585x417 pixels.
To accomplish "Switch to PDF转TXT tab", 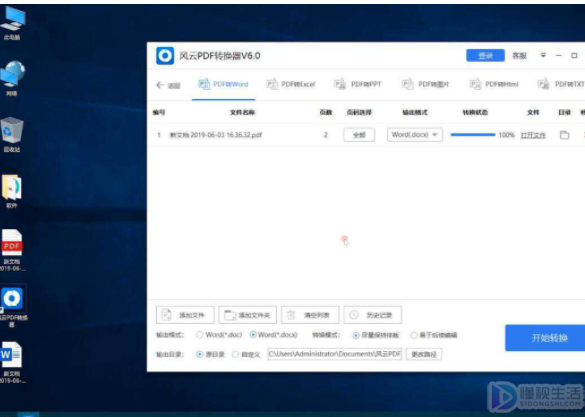I will tap(561, 84).
